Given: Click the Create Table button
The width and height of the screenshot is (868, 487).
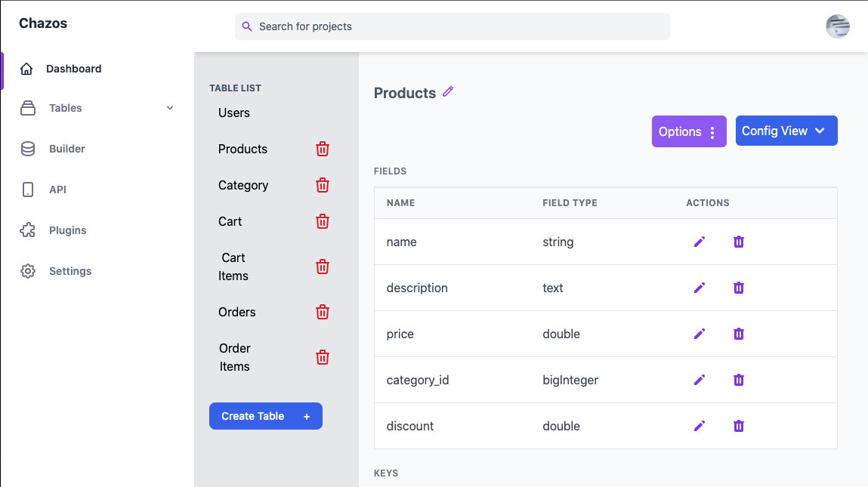Looking at the screenshot, I should click(265, 416).
